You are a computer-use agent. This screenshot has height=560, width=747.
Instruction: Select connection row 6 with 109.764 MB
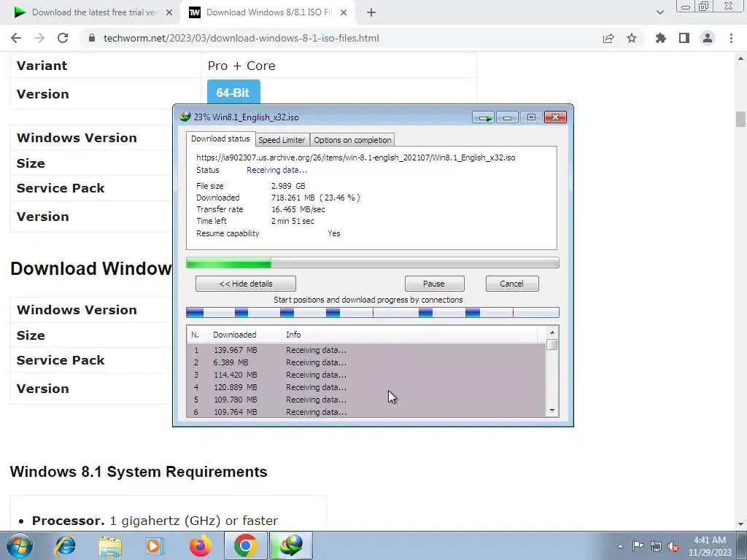[x=366, y=411]
